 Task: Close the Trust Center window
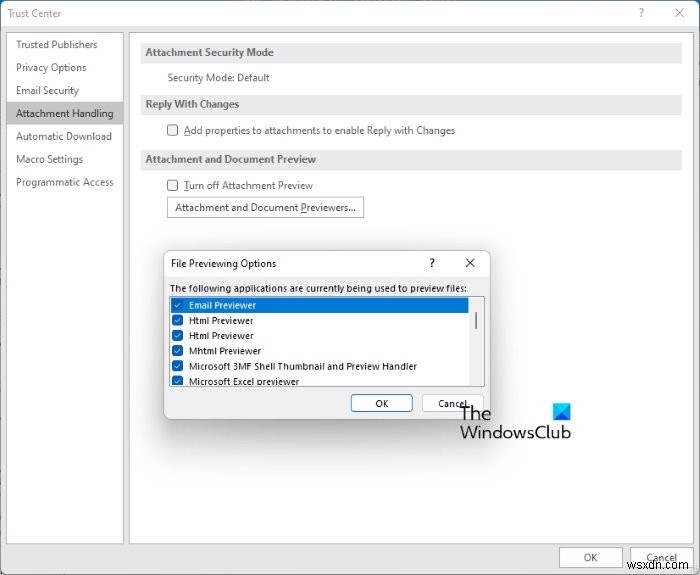coord(679,13)
